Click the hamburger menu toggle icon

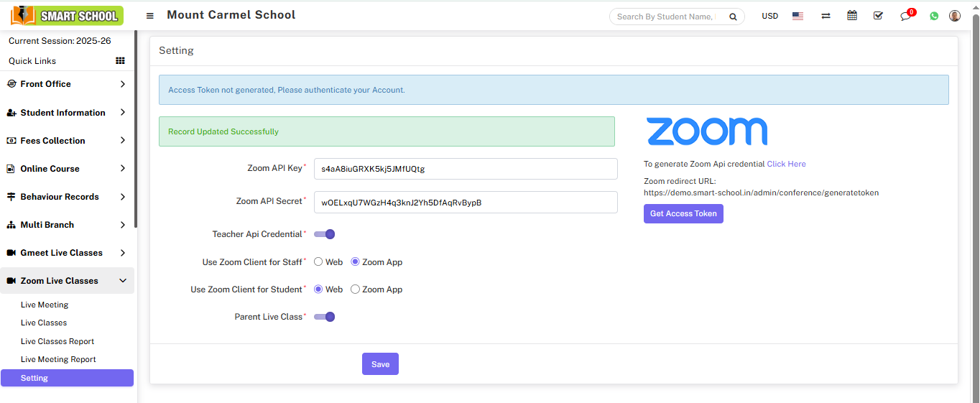[x=149, y=16]
